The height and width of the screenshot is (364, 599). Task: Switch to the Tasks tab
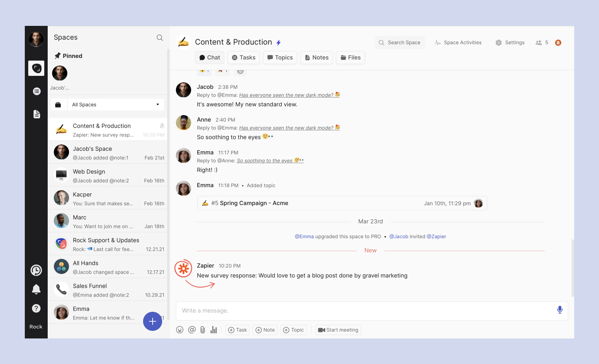244,58
